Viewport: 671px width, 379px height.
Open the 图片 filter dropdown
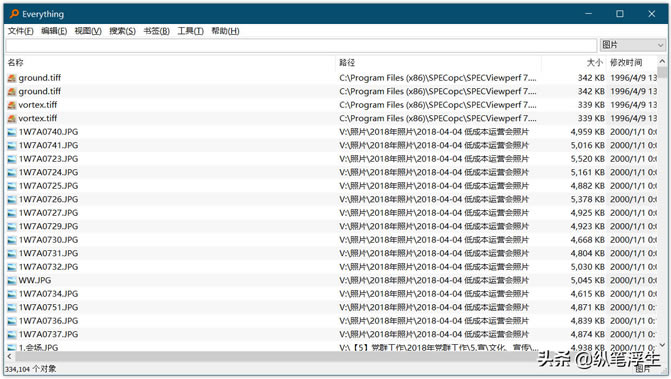633,45
